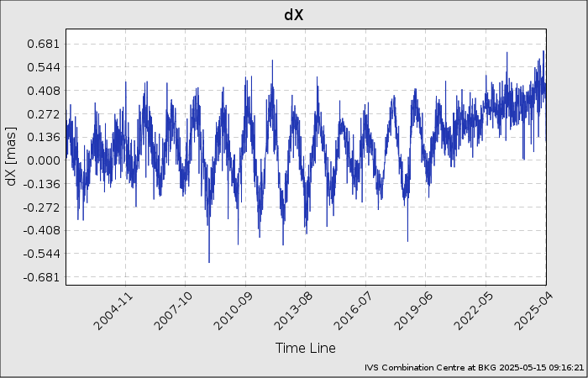
Task: Click the y-axis label dX [mas]
Action: click(12, 157)
